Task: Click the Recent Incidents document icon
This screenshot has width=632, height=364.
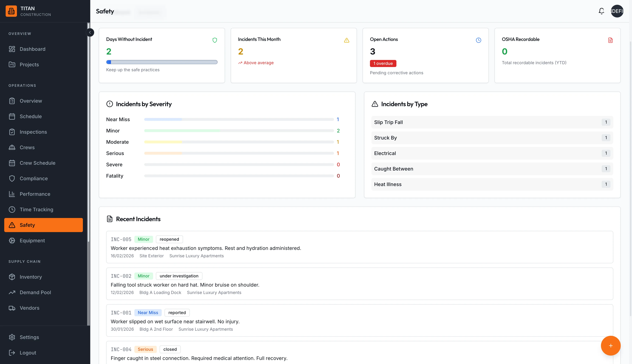Action: pyautogui.click(x=110, y=219)
